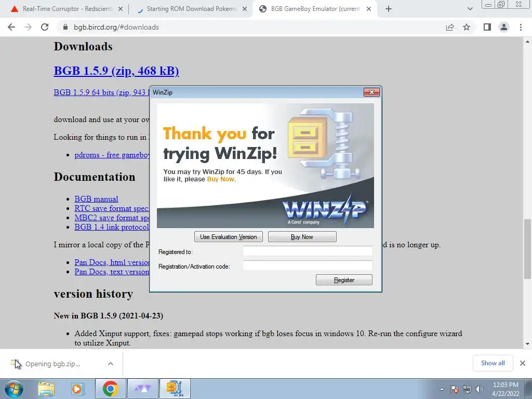Open Pan Docs, html version link
Viewport: 532px width, 399px height.
[x=112, y=262]
